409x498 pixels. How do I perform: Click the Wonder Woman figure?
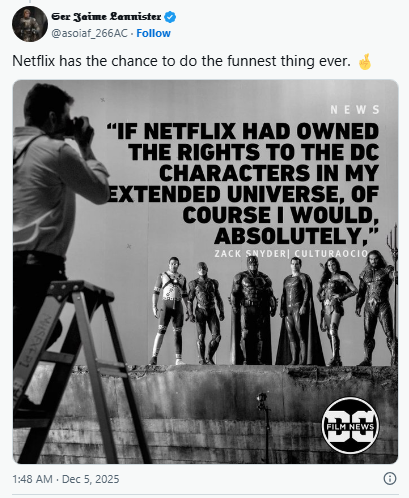(336, 313)
